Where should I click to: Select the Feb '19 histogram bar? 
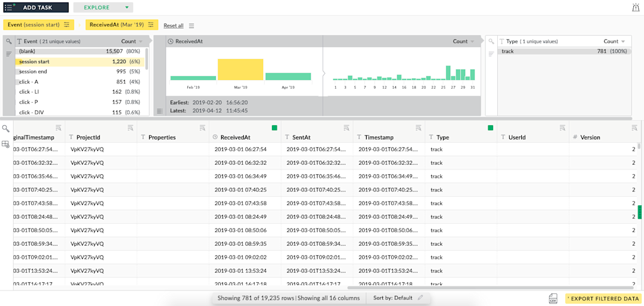(x=193, y=78)
